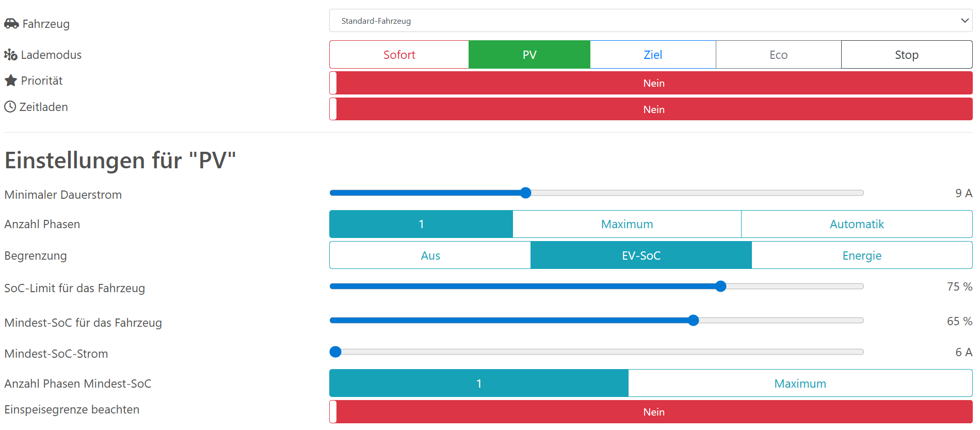
Task: Click the Minimaler Dauerstrom slider handle
Action: click(525, 193)
